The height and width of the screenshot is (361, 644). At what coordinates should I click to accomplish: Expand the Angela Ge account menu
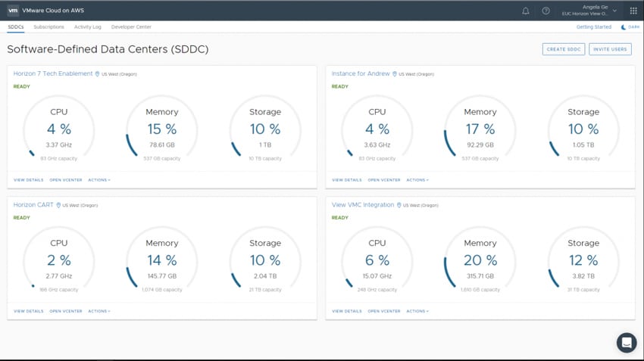click(589, 11)
